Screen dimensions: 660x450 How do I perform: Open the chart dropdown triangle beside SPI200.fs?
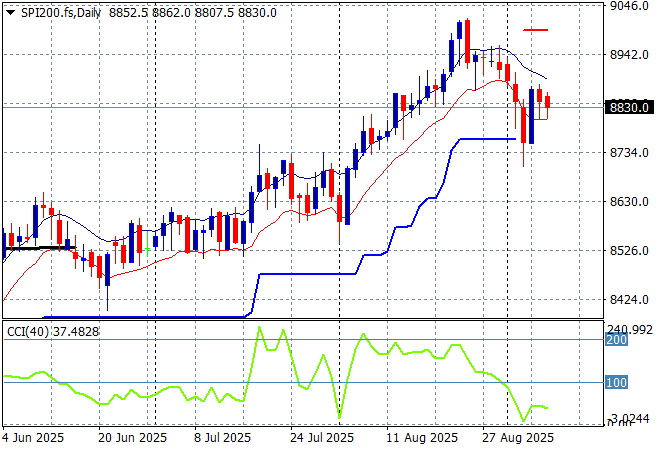(x=11, y=13)
